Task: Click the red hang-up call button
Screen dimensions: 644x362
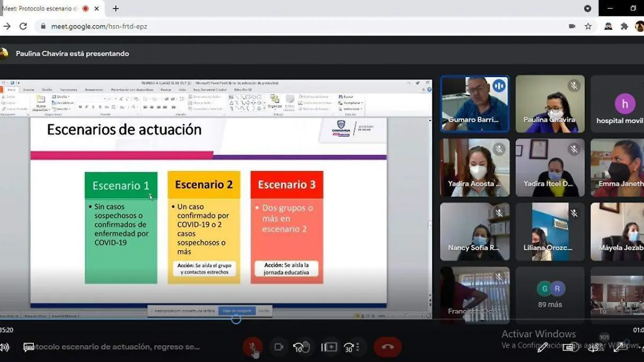Action: pos(387,347)
